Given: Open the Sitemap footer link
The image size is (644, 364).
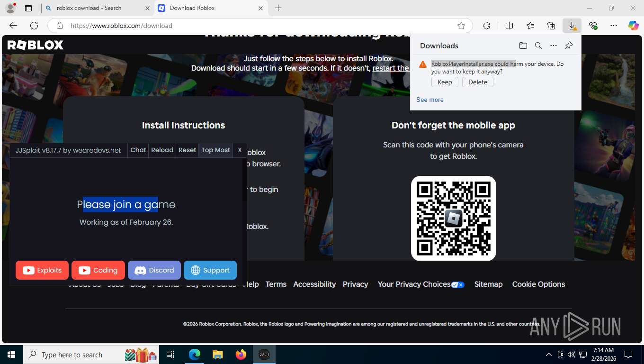Looking at the screenshot, I should point(488,284).
